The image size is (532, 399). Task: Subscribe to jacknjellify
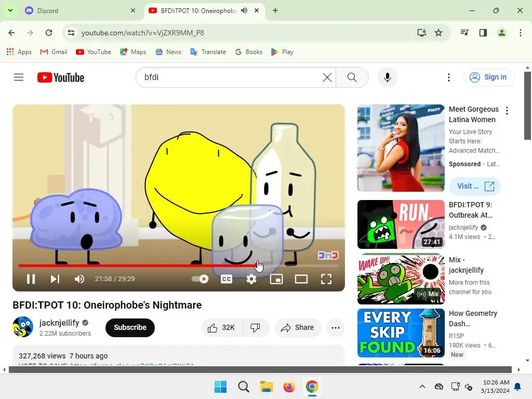click(130, 327)
